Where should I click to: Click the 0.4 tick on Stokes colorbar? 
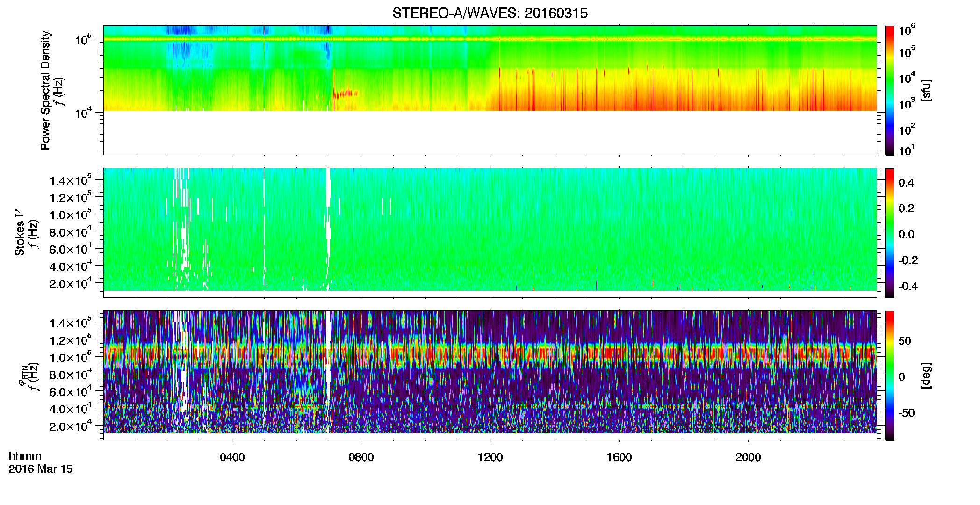(x=906, y=183)
